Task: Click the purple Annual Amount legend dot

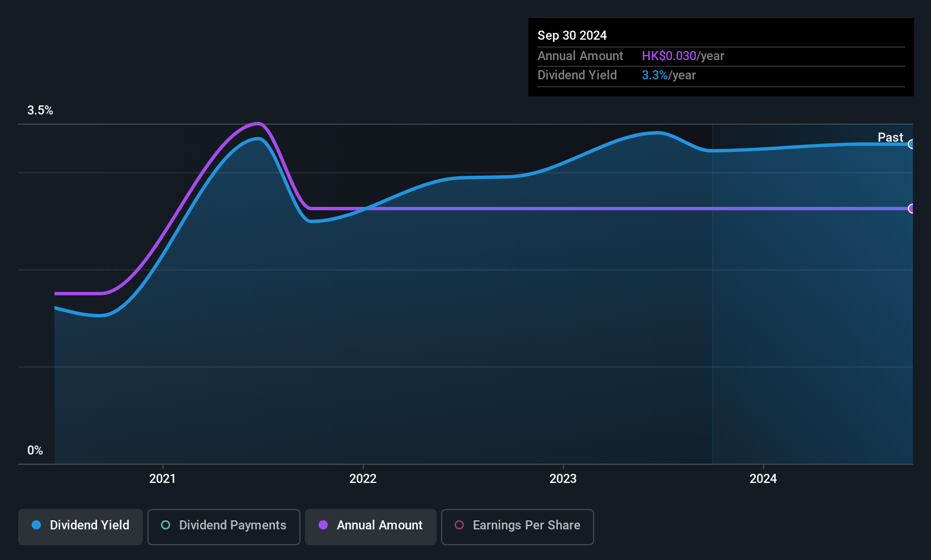Action: [323, 525]
